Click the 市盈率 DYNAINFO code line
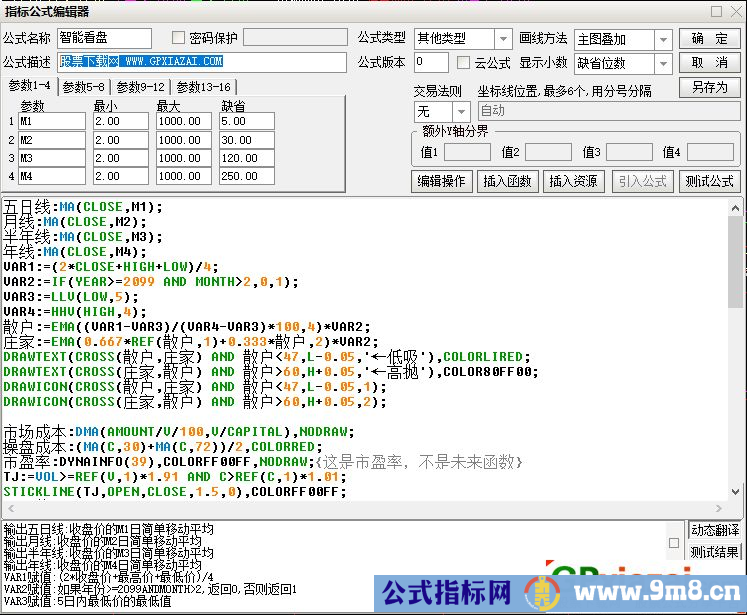The height and width of the screenshot is (615, 747). [x=262, y=462]
